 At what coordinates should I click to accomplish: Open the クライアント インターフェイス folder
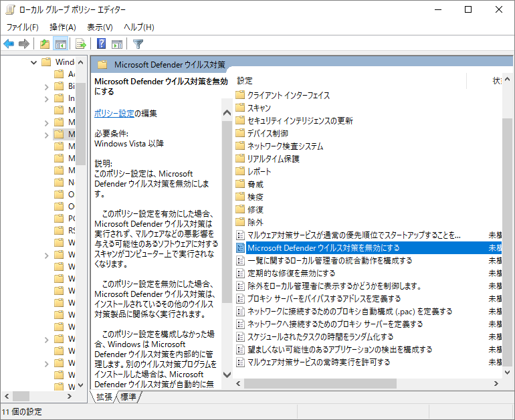click(x=283, y=95)
